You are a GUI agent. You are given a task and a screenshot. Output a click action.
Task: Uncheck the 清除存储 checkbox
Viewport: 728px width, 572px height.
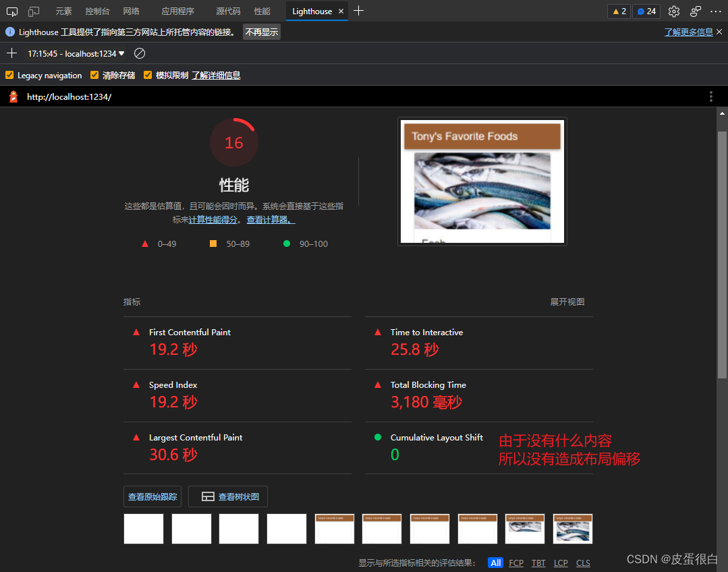click(x=94, y=76)
